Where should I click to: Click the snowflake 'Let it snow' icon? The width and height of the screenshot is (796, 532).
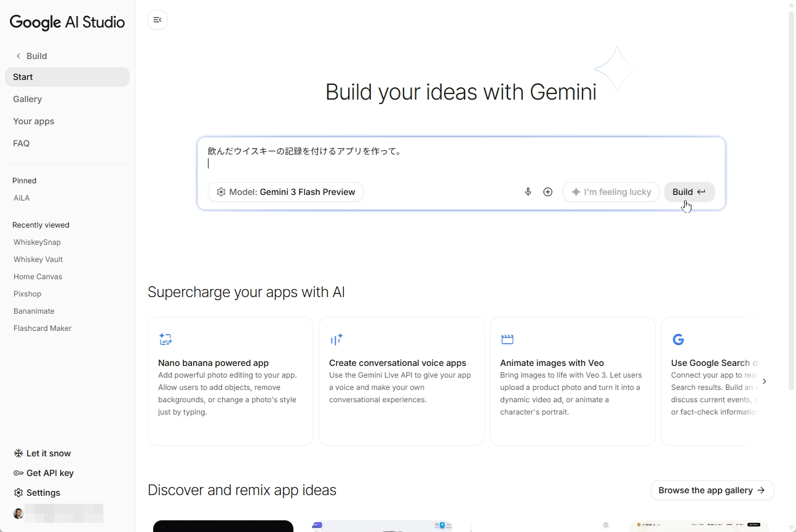[18, 453]
